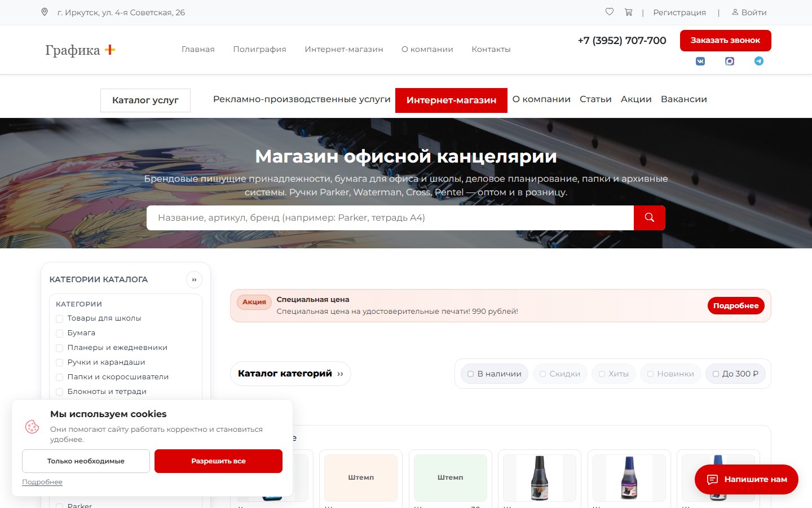Click the Графика+ logo
This screenshot has height=508, width=812.
80,50
